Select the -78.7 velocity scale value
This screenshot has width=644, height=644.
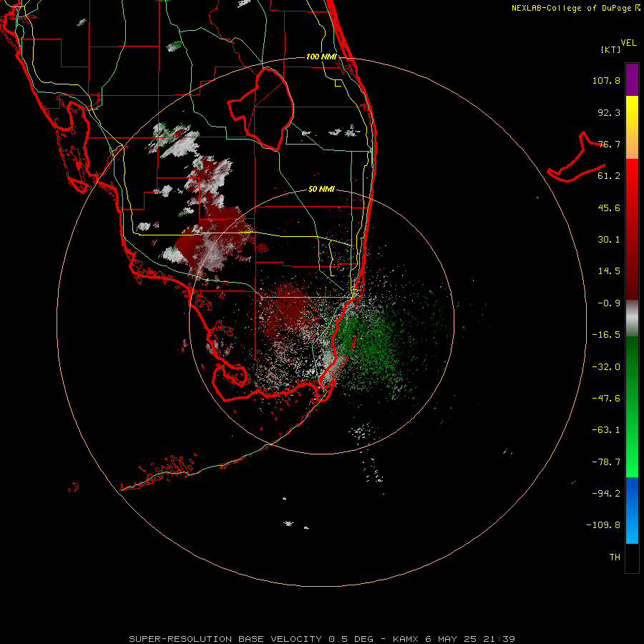click(x=606, y=462)
